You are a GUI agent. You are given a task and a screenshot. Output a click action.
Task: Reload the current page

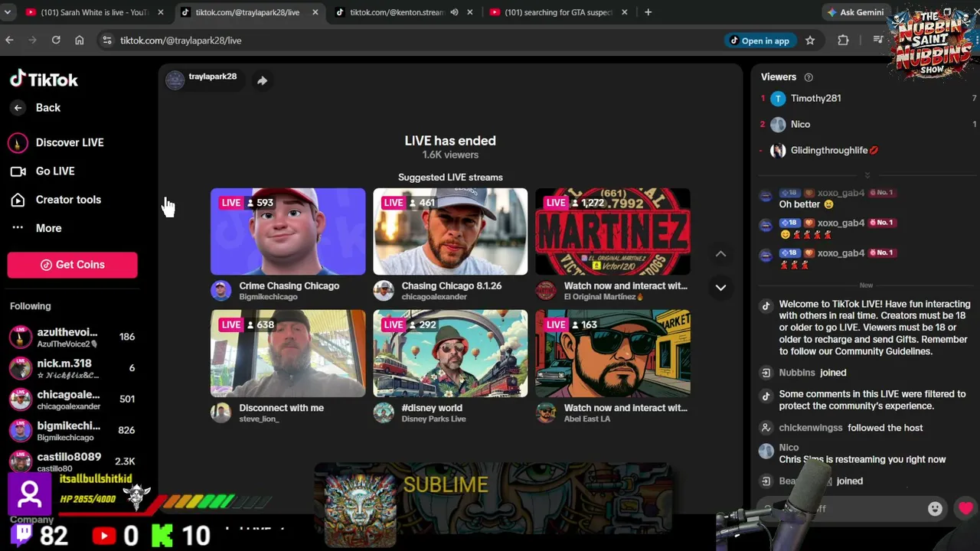(56, 41)
